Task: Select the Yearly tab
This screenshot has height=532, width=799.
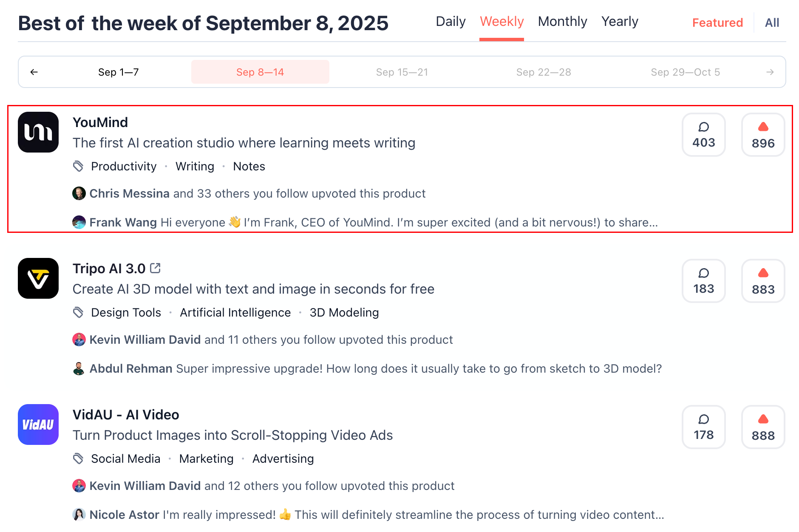Action: (x=620, y=22)
